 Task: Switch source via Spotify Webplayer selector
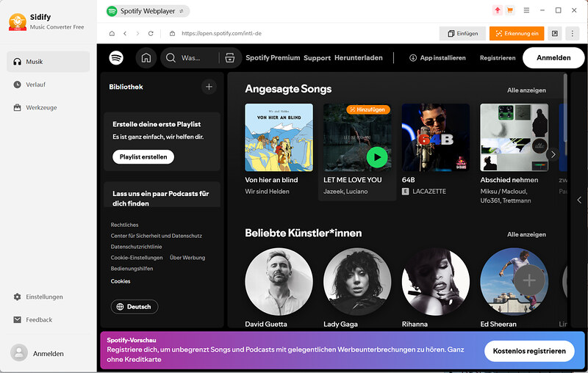click(148, 11)
